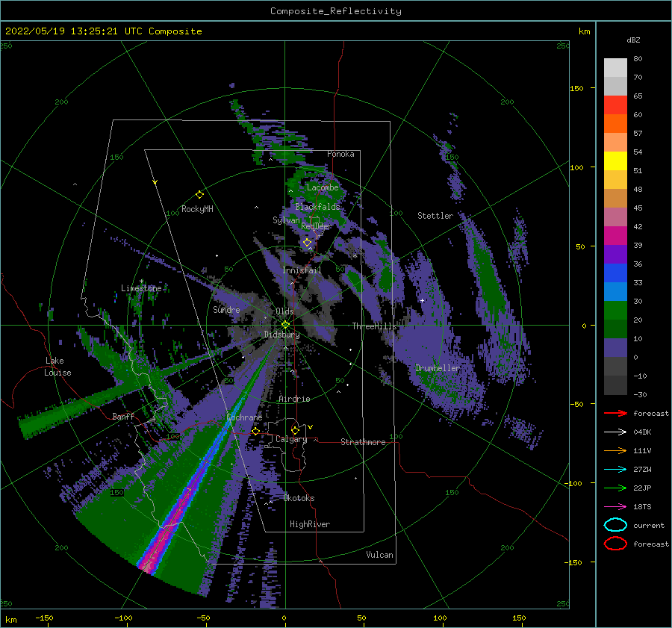The width and height of the screenshot is (672, 628).
Task: Click the Strathmore label
Action: 363,442
